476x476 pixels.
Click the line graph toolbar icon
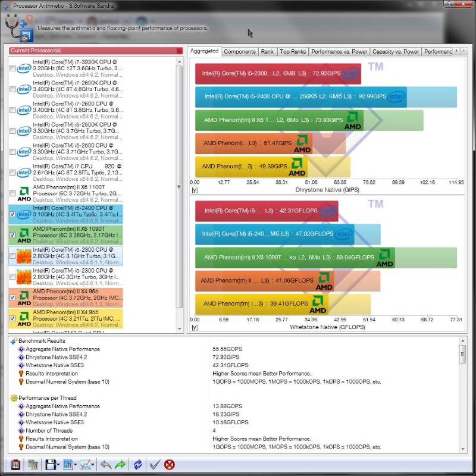click(x=85, y=465)
